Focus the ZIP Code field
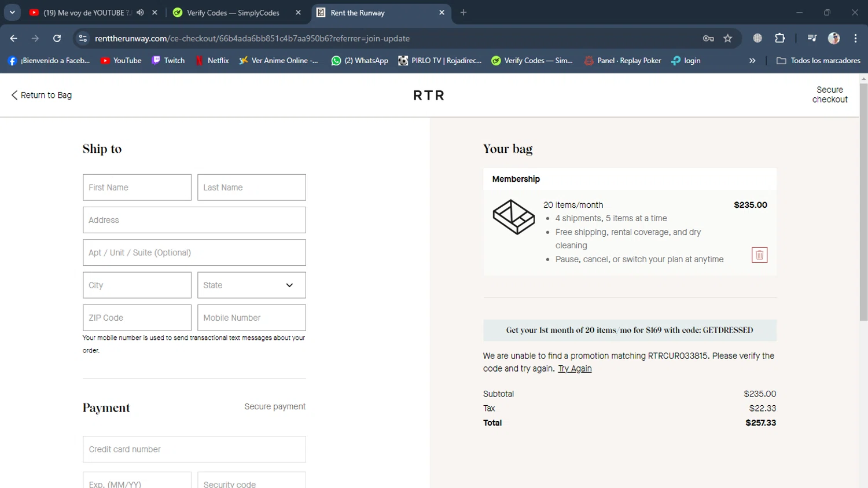868x488 pixels. [x=137, y=318]
